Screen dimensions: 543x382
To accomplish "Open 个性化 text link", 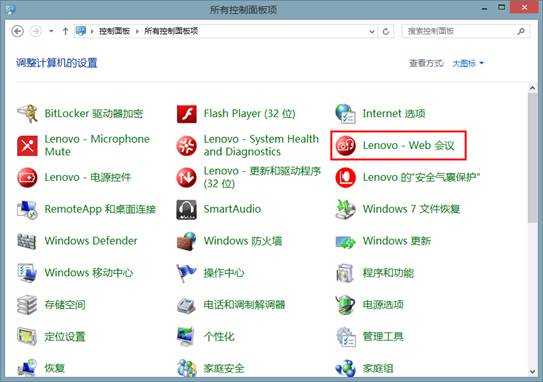I will (219, 336).
